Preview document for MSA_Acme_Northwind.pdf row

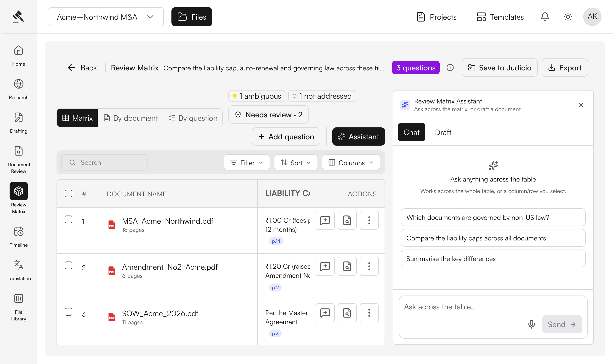[x=347, y=220]
